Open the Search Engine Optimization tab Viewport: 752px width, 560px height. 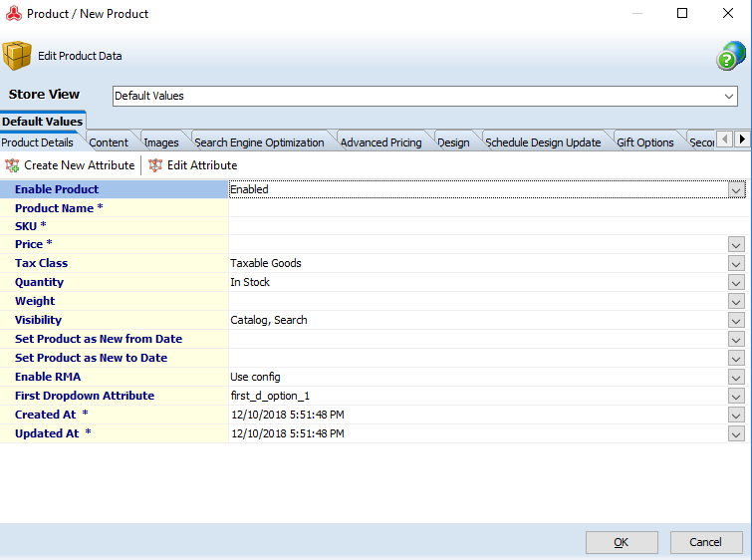259,142
